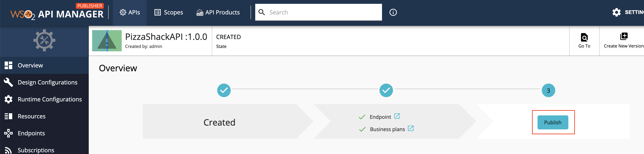Switch to the API Products tab
The height and width of the screenshot is (154, 644).
218,12
